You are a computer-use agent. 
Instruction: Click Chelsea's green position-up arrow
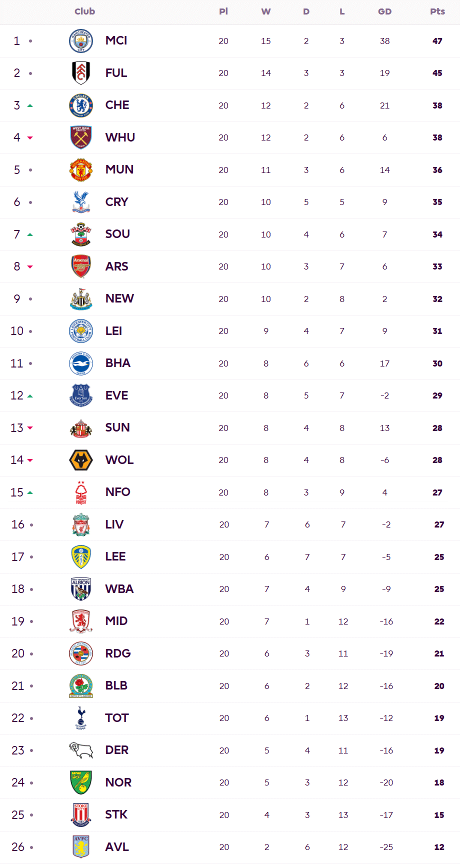(x=30, y=105)
